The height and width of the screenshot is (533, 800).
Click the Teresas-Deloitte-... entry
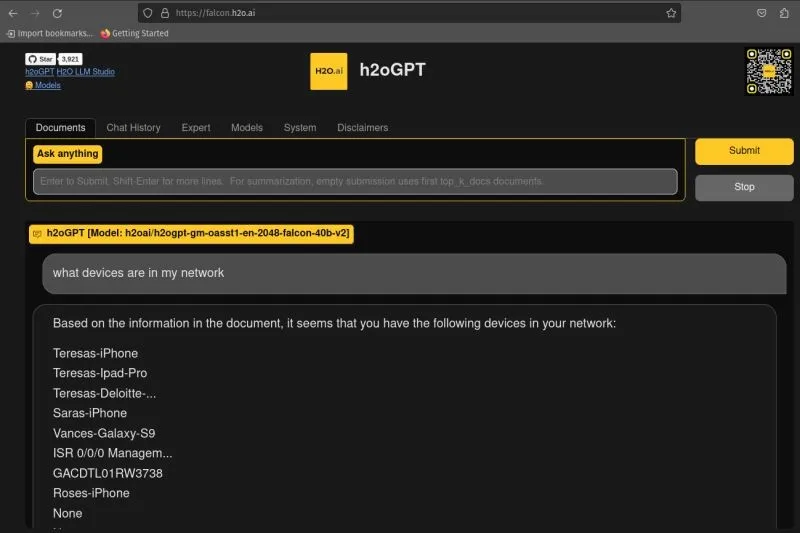click(x=105, y=393)
